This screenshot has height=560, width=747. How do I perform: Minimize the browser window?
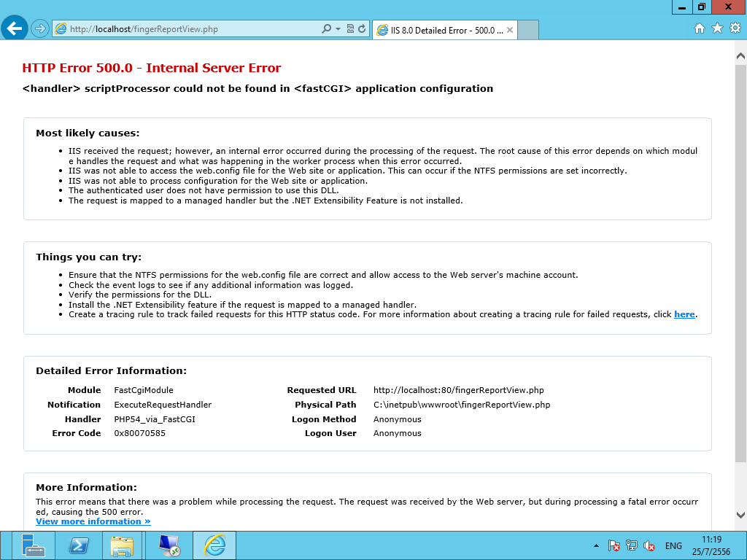tap(682, 7)
